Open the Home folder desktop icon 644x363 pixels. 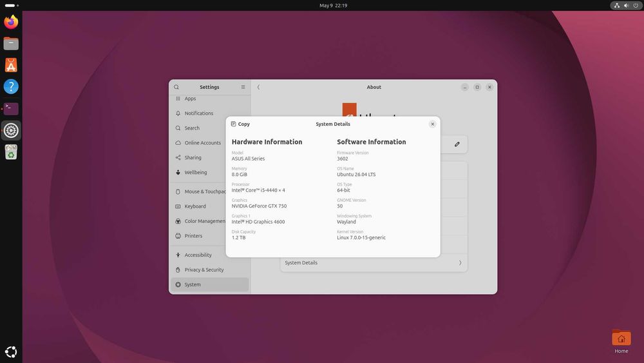pos(621,342)
